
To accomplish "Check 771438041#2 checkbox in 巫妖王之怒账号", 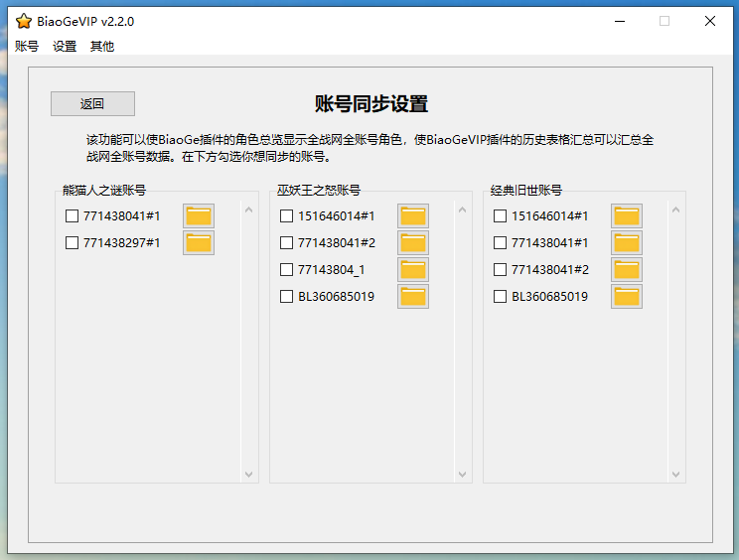I will [286, 242].
